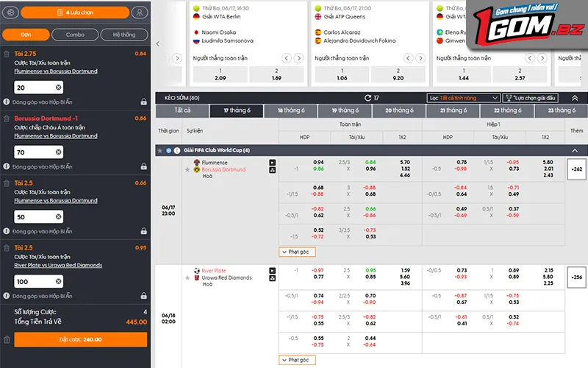The height and width of the screenshot is (368, 588).
Task: Remove the Tài 2.75 bet with trash icon
Action: [x=7, y=54]
